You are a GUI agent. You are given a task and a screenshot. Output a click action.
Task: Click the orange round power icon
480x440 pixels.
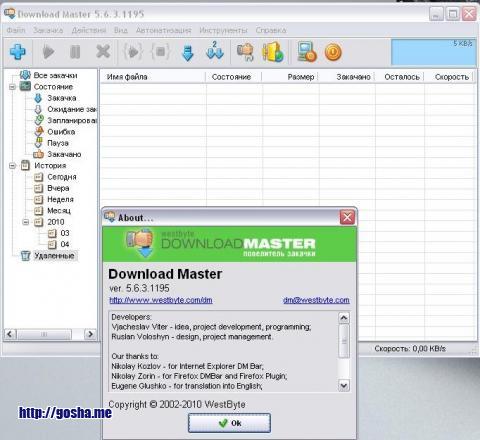point(333,52)
